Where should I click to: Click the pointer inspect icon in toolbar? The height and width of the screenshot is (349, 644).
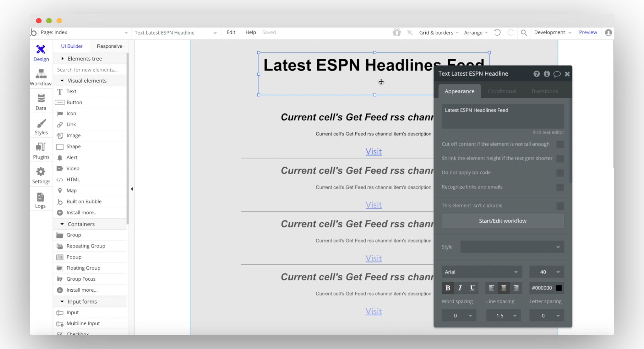410,32
